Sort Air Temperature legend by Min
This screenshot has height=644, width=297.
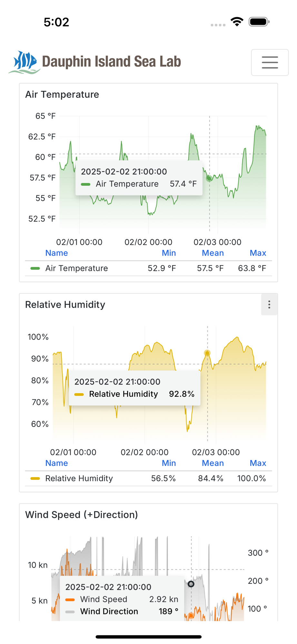click(x=169, y=253)
